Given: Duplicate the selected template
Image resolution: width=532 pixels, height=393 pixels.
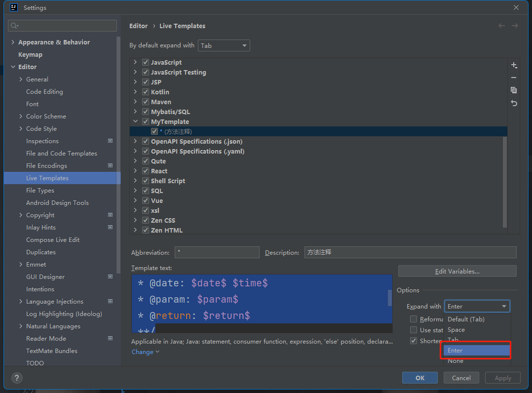Looking at the screenshot, I should [x=514, y=90].
